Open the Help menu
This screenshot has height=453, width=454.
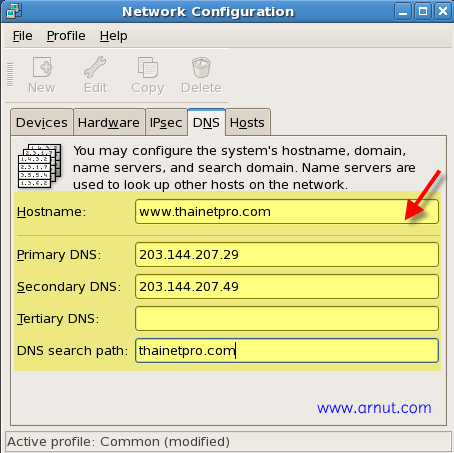(113, 36)
